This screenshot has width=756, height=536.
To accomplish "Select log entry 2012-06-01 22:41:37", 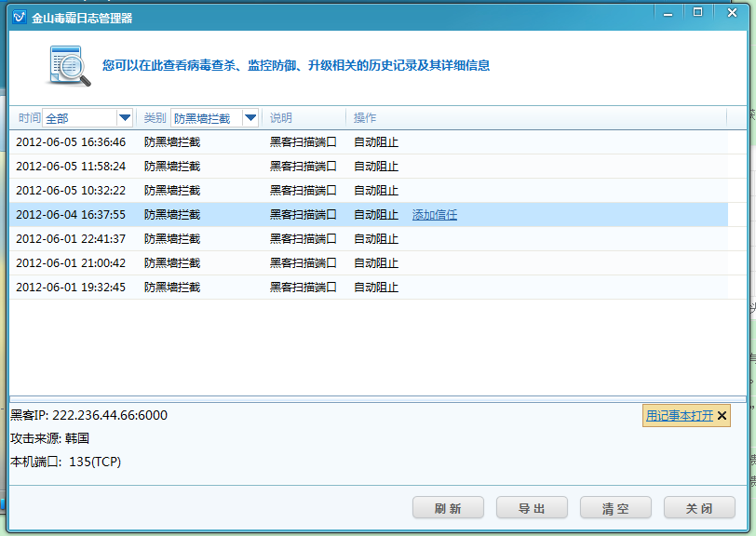I will pyautogui.click(x=369, y=238).
